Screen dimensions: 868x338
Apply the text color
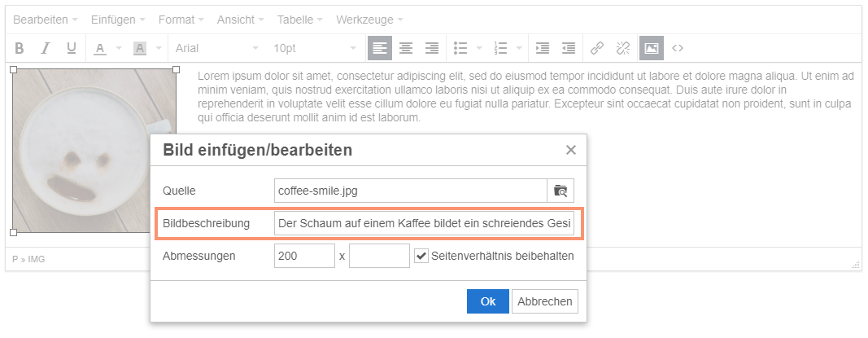tap(100, 48)
